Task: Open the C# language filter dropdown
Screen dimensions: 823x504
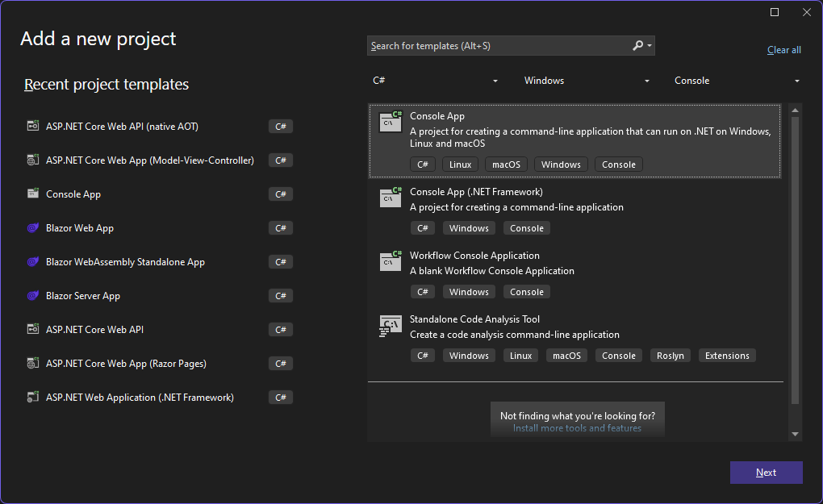Action: [x=436, y=81]
